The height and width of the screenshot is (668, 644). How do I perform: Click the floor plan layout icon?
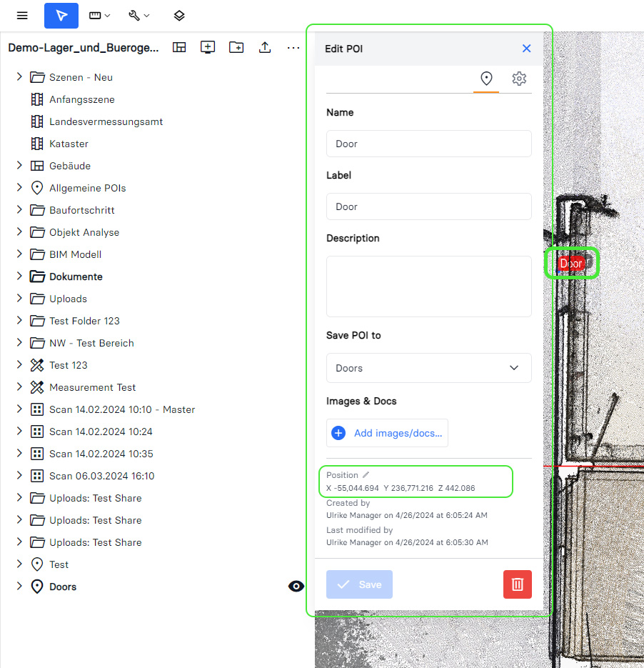[x=179, y=47]
